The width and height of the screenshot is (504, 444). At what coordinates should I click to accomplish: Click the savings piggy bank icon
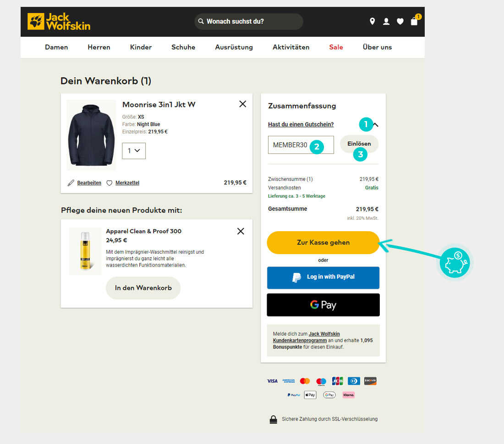455,263
